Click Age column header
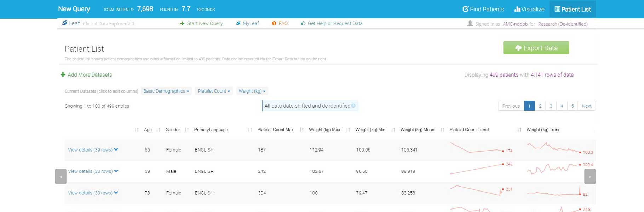644x212 pixels. (148, 130)
